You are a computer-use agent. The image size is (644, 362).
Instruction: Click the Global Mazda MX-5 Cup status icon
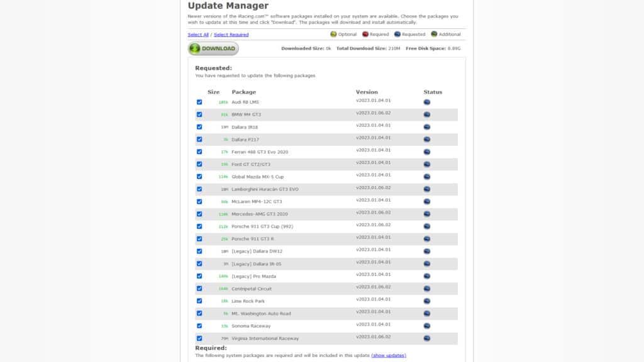coord(427,177)
